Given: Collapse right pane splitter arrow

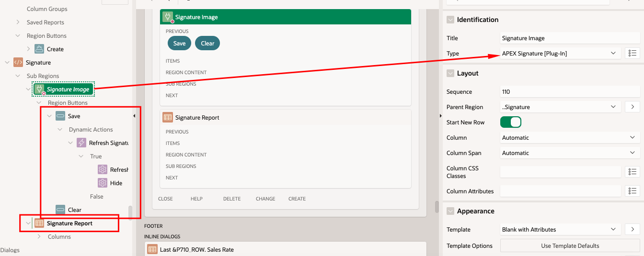Looking at the screenshot, I should (x=441, y=116).
